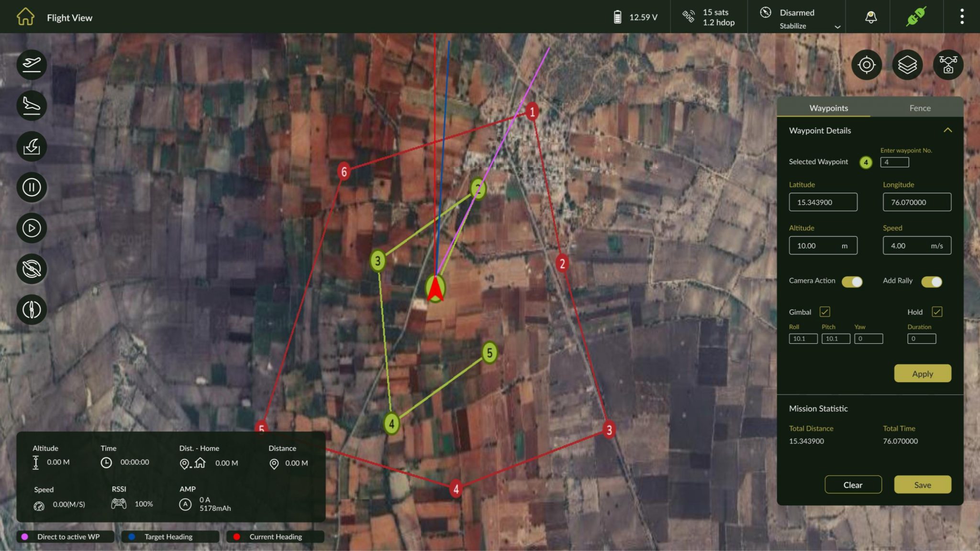The image size is (980, 551).
Task: Apply the waypoint changes
Action: coord(923,374)
